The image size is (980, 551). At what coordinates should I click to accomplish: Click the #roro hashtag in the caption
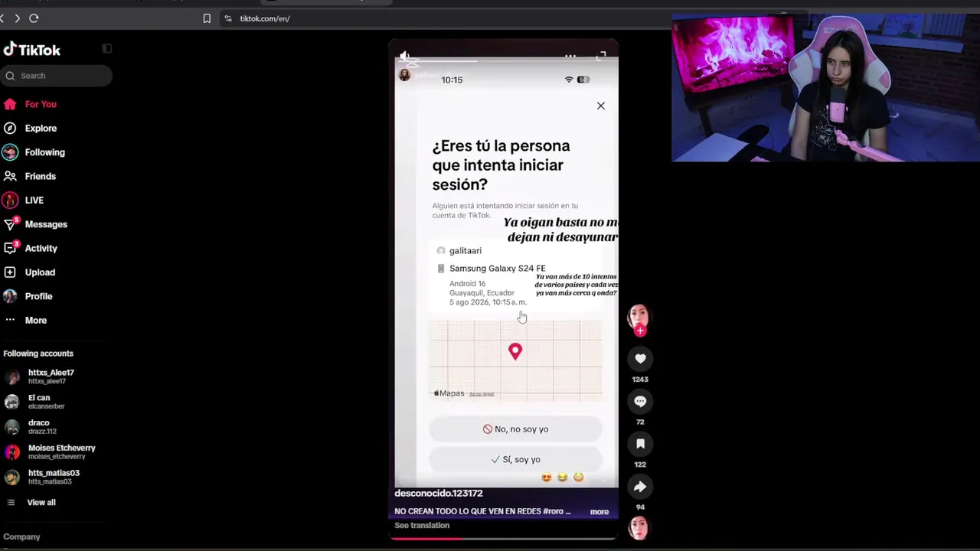[552, 511]
